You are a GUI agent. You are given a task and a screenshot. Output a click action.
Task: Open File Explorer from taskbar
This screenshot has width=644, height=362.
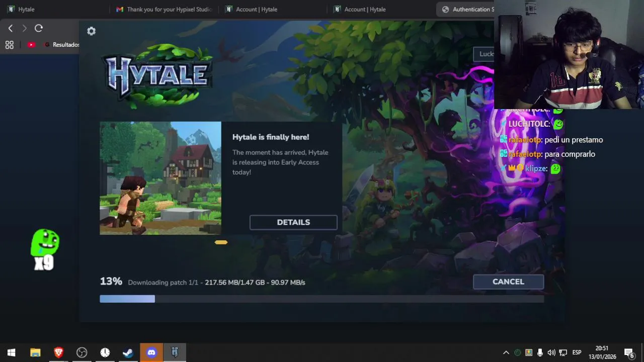[x=35, y=353]
